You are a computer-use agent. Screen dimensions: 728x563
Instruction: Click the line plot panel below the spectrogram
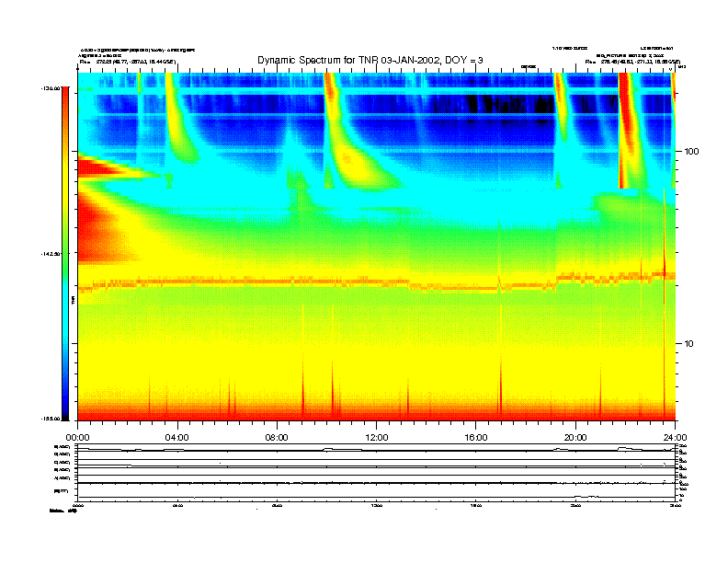377,472
